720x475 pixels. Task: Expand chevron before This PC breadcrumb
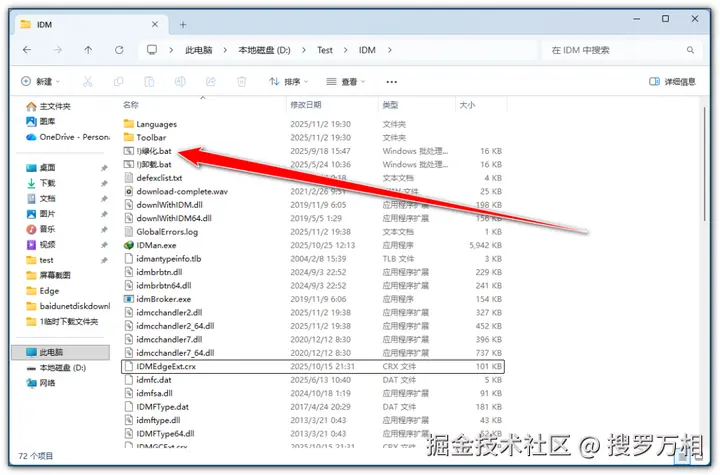click(171, 50)
